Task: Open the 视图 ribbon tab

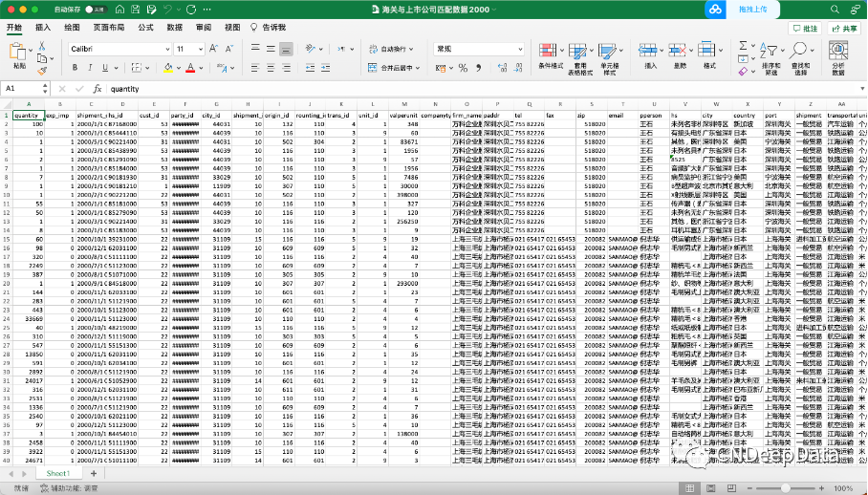Action: (x=232, y=27)
